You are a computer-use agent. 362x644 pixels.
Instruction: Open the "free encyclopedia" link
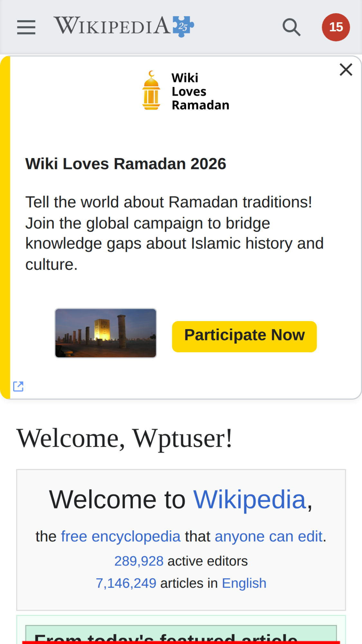coord(121,536)
